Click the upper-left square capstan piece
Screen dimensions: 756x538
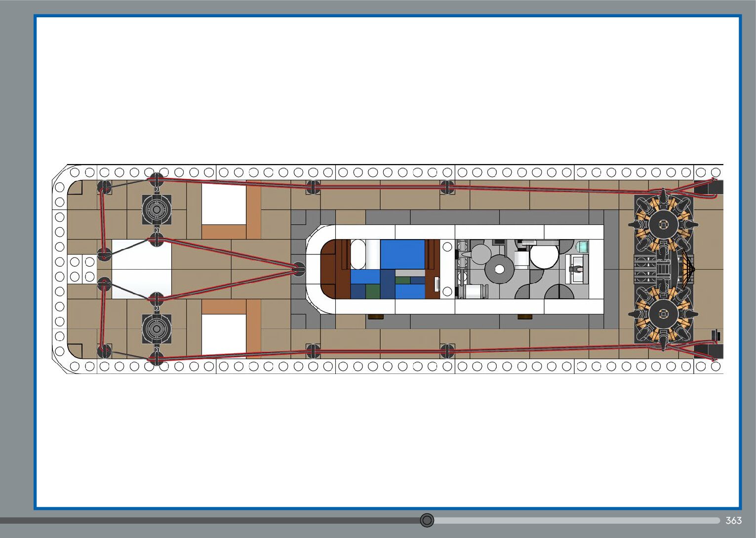(157, 209)
